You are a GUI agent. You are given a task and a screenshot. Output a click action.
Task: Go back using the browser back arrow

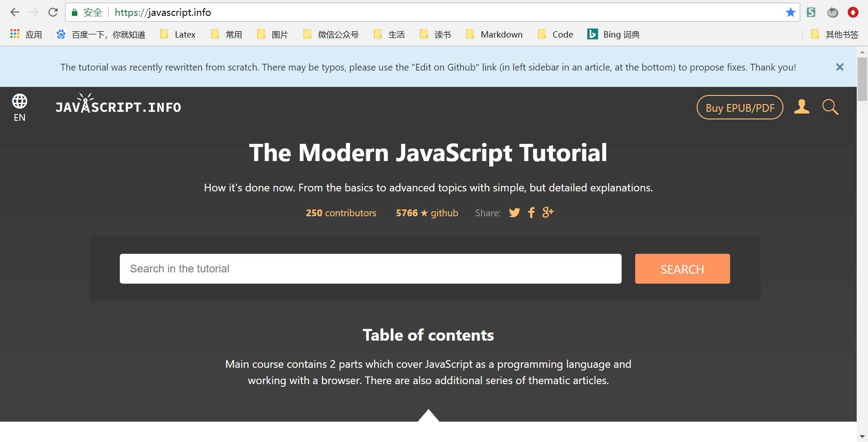tap(15, 12)
